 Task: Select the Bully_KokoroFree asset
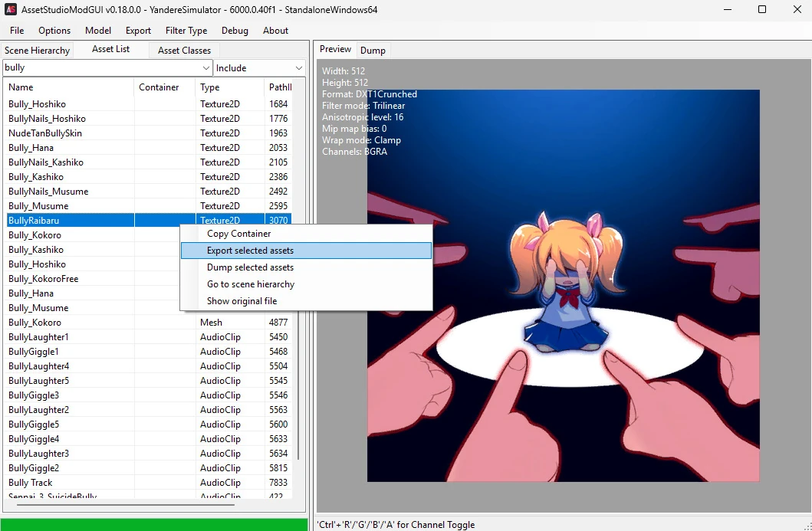(94, 278)
